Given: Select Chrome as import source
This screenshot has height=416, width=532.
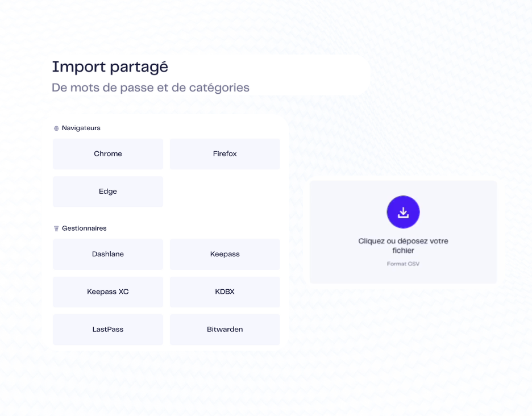Looking at the screenshot, I should click(x=108, y=154).
